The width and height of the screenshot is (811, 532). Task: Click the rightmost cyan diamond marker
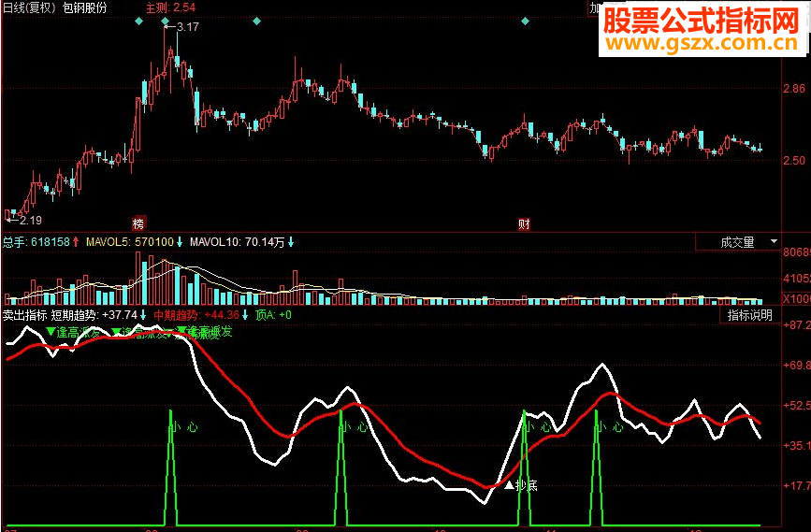click(525, 22)
